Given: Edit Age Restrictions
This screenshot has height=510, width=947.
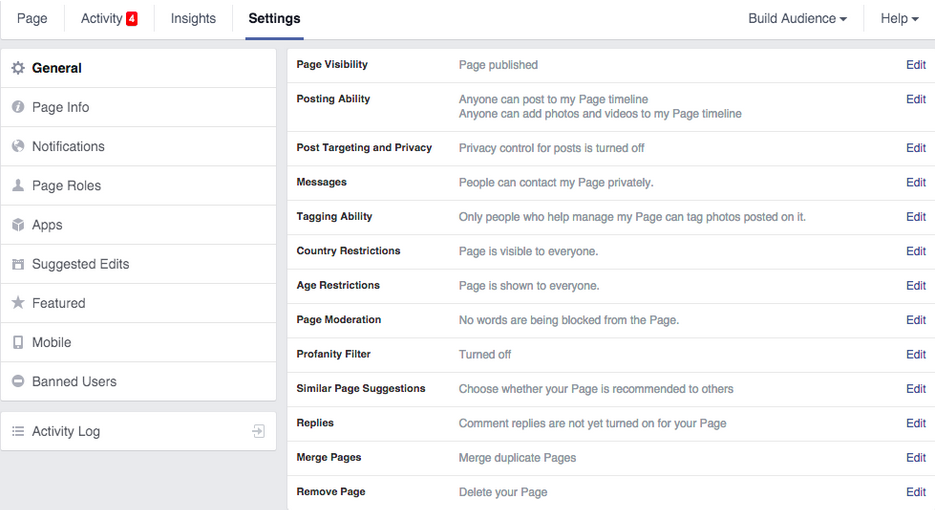Looking at the screenshot, I should pos(916,286).
